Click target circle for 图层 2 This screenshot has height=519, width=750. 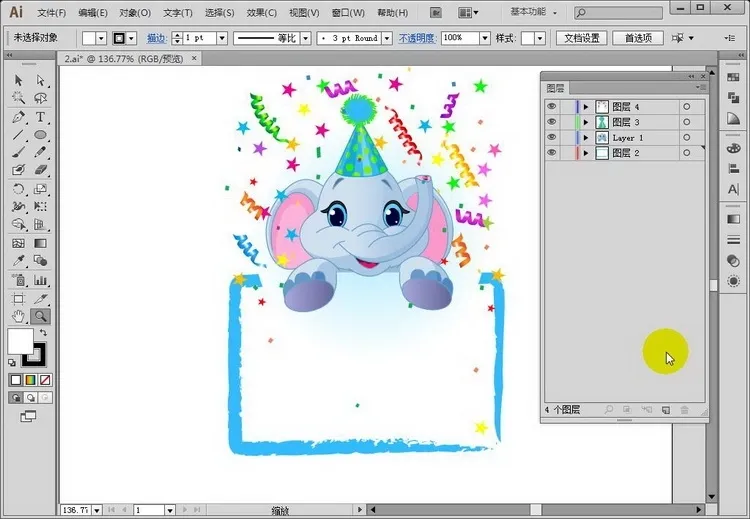[687, 153]
